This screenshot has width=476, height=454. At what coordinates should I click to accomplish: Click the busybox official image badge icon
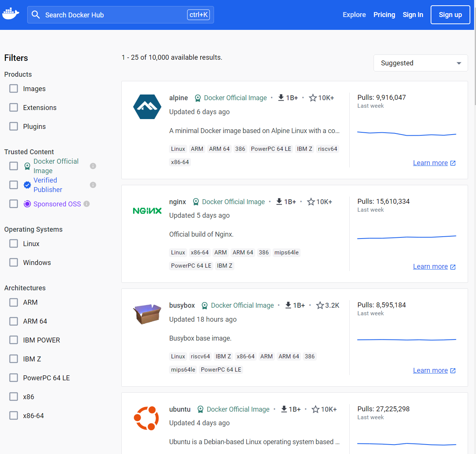coord(205,305)
